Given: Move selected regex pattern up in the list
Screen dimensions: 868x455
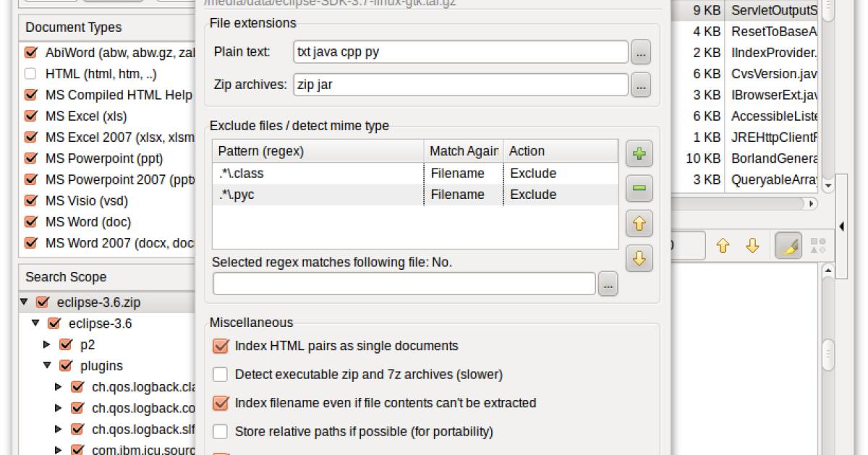Looking at the screenshot, I should click(639, 224).
